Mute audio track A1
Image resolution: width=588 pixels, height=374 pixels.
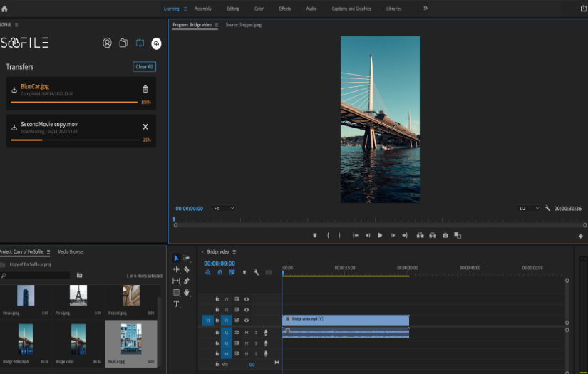tap(247, 333)
